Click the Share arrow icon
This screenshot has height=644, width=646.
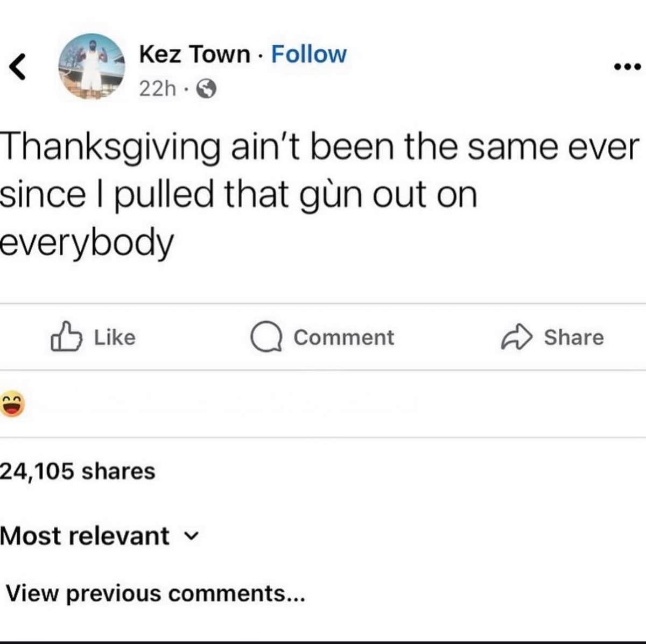click(x=515, y=338)
